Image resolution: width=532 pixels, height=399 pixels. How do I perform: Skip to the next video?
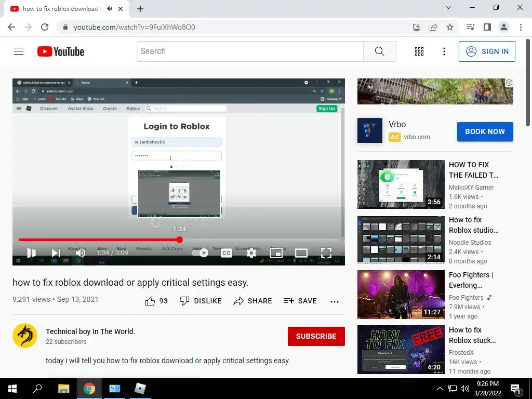pos(56,253)
